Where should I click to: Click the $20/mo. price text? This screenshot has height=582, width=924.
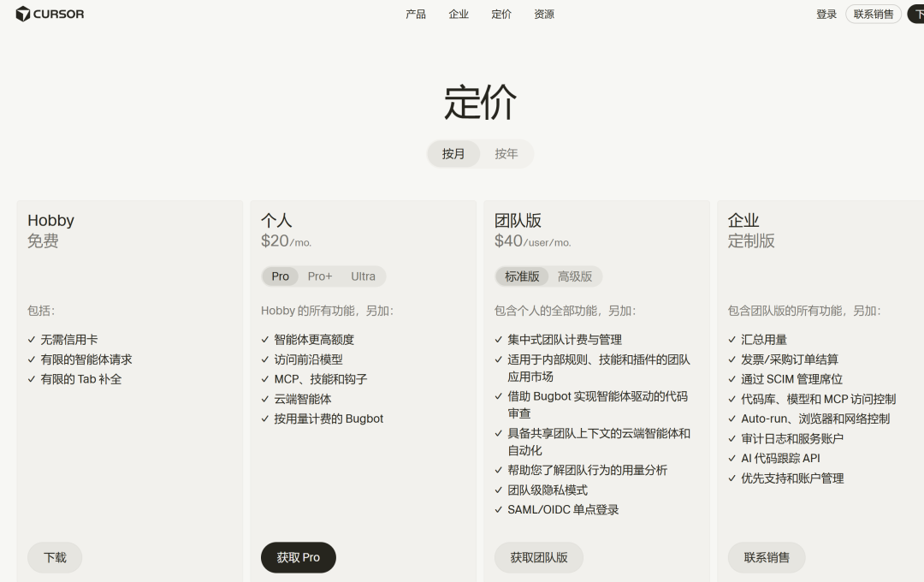pos(287,241)
